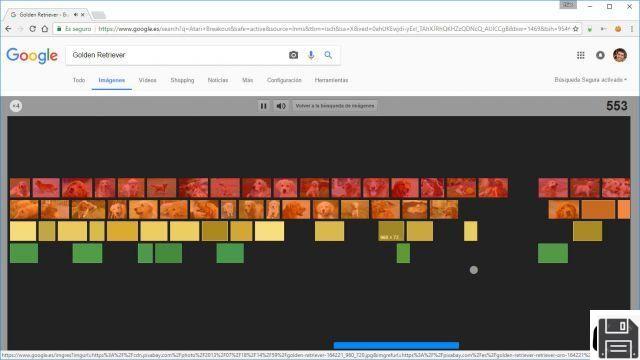Click the narrow green brick above the paddle

point(403,253)
